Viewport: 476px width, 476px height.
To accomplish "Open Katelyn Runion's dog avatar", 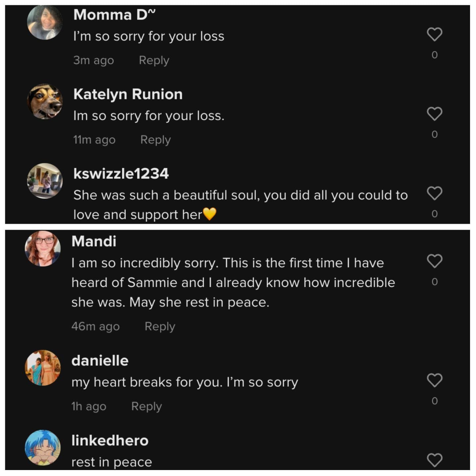I will click(x=45, y=101).
